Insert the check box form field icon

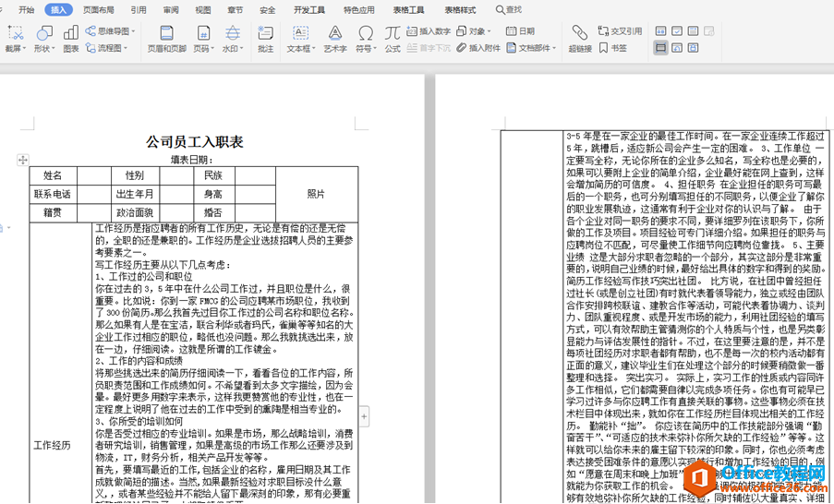(677, 30)
